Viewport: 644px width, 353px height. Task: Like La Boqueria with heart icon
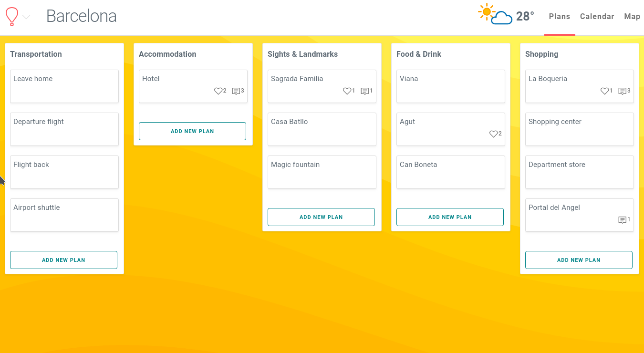pyautogui.click(x=604, y=91)
